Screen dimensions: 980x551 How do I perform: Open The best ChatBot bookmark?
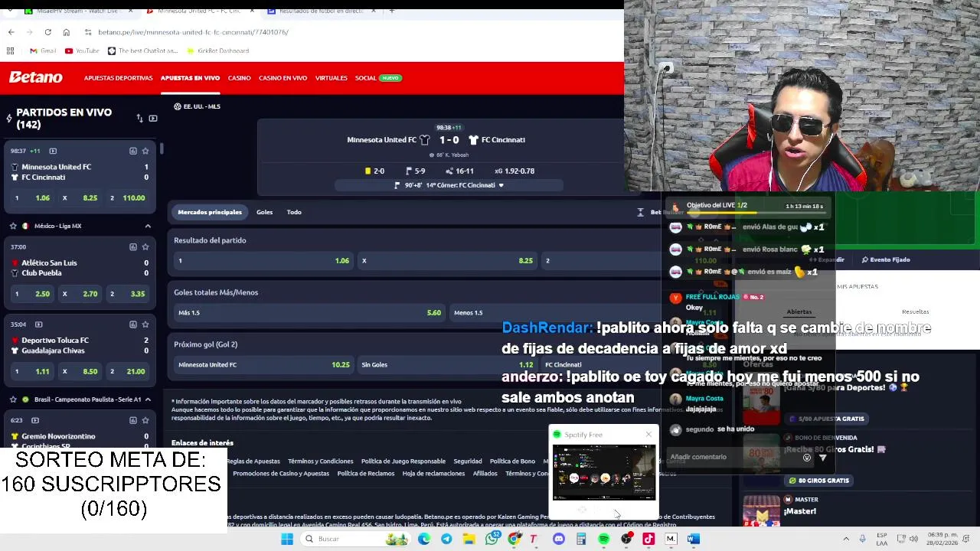click(x=142, y=51)
